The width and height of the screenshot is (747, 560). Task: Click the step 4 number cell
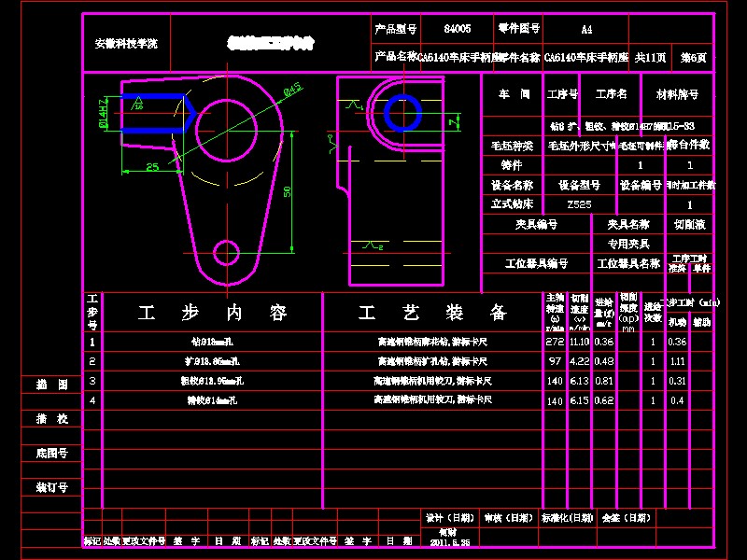point(92,400)
